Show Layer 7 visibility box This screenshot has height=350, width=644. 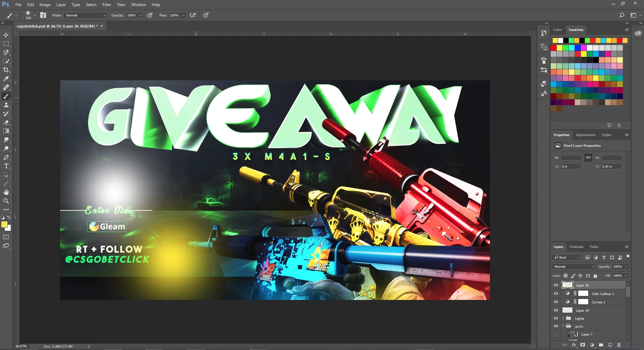556,334
